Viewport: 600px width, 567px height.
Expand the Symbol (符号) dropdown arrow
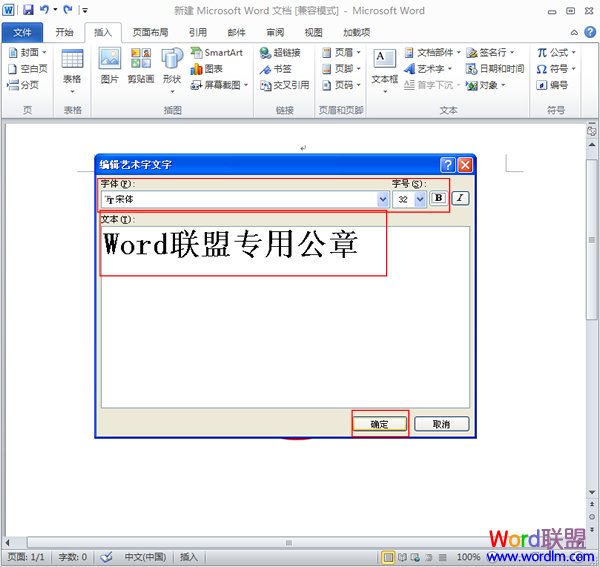point(573,68)
